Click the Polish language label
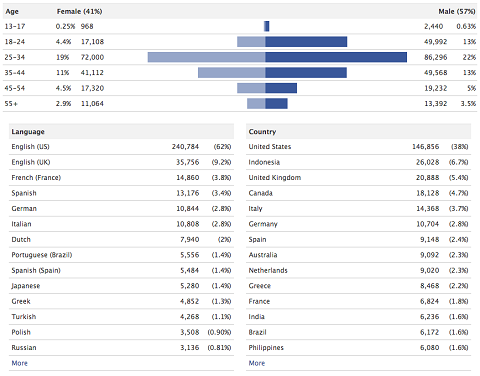This screenshot has width=480, height=376. click(x=21, y=332)
